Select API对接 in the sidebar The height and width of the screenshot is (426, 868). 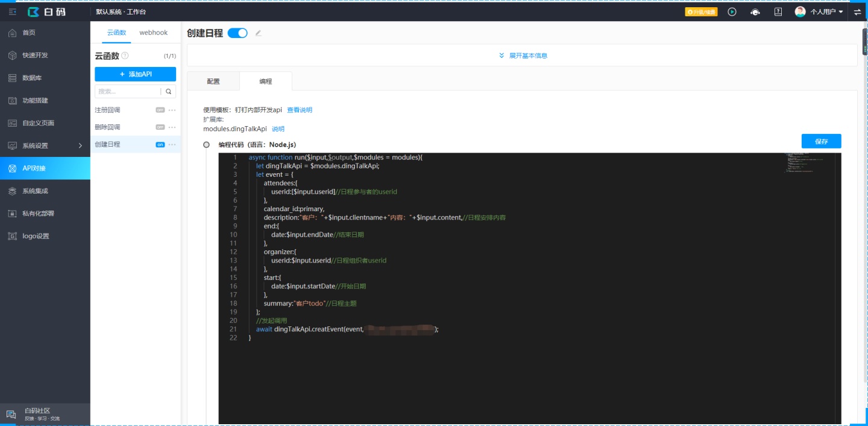pyautogui.click(x=45, y=168)
